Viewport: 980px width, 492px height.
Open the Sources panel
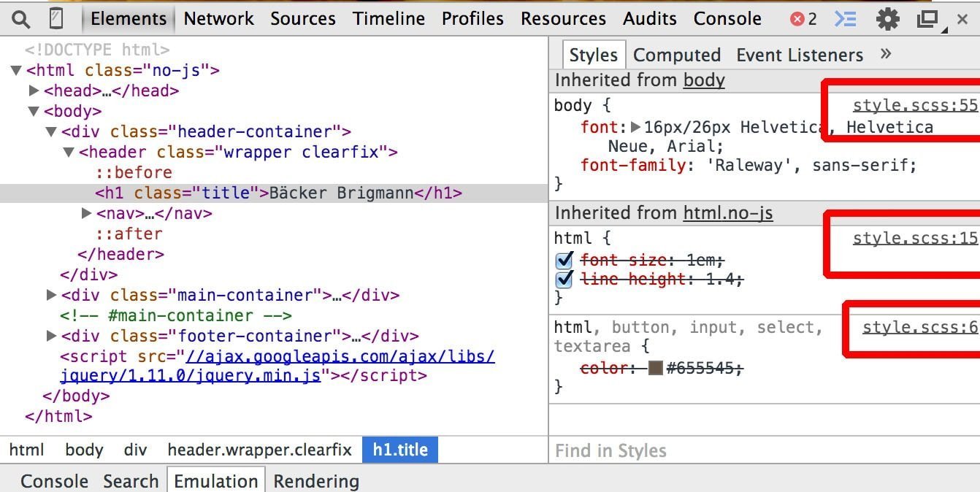[x=303, y=19]
